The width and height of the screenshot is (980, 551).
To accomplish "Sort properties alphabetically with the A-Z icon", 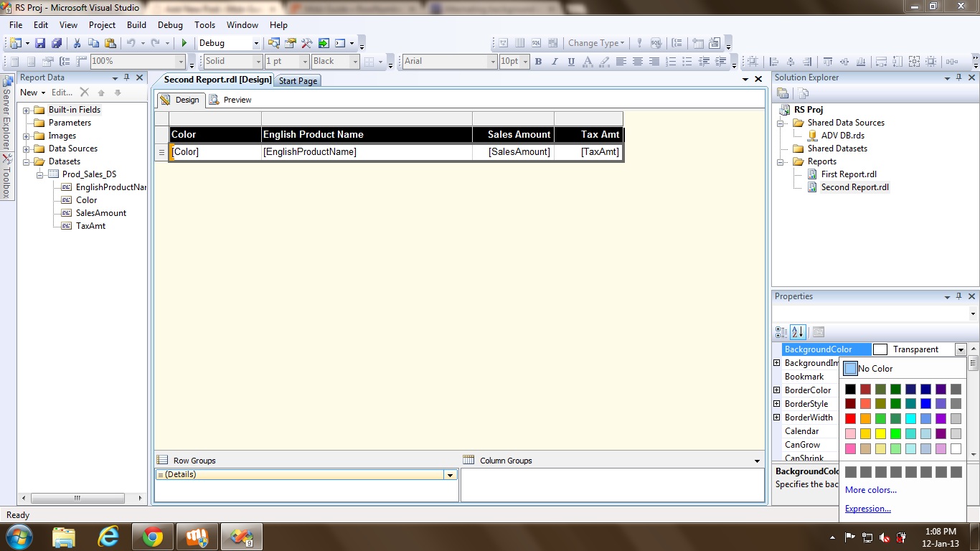I will coord(798,332).
